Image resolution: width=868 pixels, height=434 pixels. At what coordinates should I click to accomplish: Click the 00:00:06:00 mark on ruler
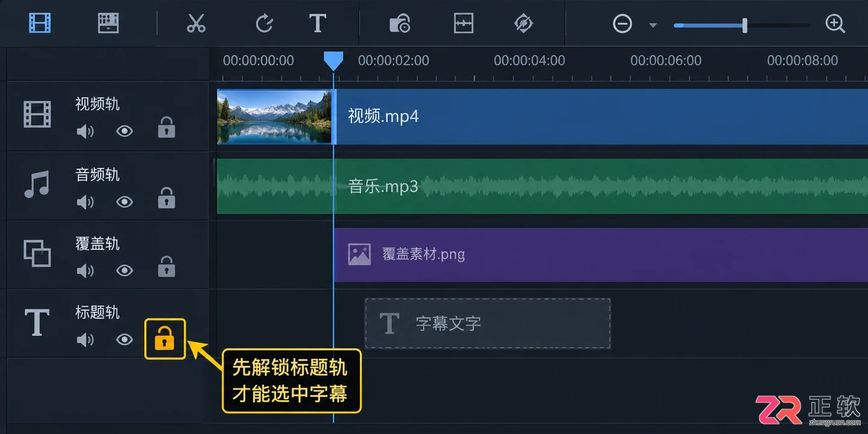[666, 60]
